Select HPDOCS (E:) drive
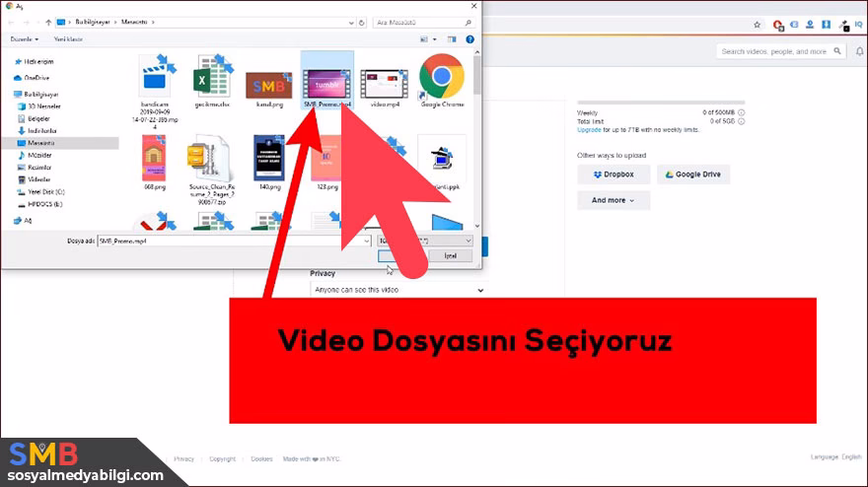 44,204
